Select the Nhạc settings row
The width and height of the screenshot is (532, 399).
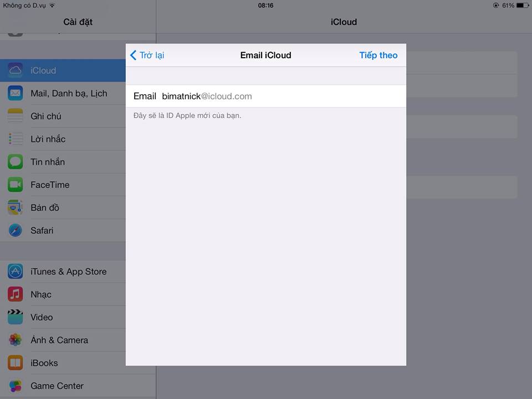[63, 294]
